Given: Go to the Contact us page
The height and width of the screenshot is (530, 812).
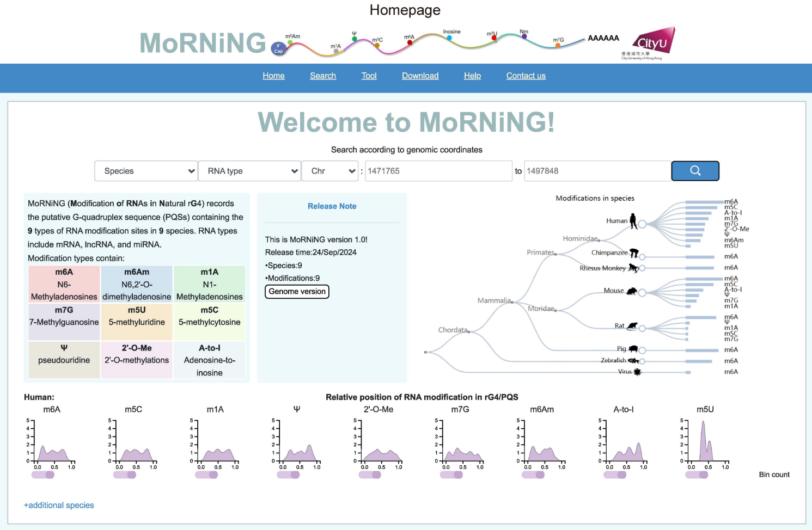Looking at the screenshot, I should pyautogui.click(x=525, y=76).
